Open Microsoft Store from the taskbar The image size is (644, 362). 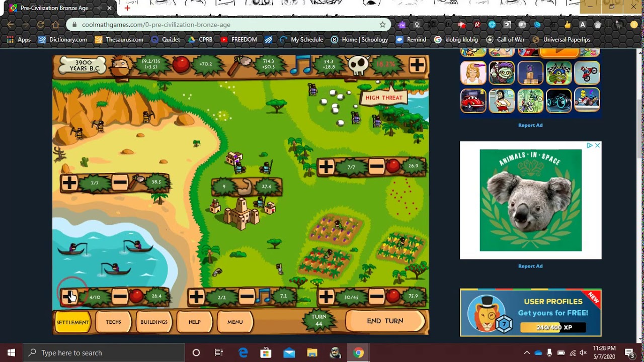tap(266, 352)
